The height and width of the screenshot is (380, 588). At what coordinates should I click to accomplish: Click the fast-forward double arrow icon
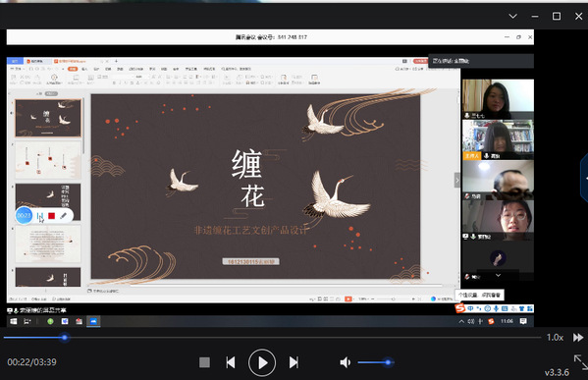click(578, 337)
